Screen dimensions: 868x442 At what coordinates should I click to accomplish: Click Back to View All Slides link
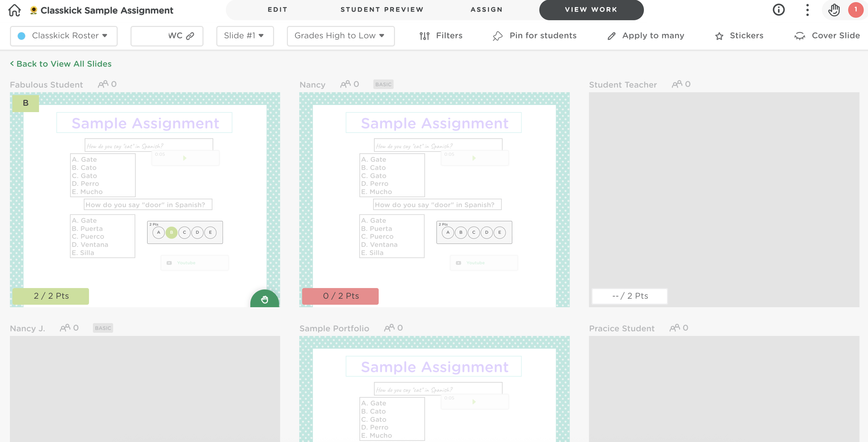click(61, 64)
